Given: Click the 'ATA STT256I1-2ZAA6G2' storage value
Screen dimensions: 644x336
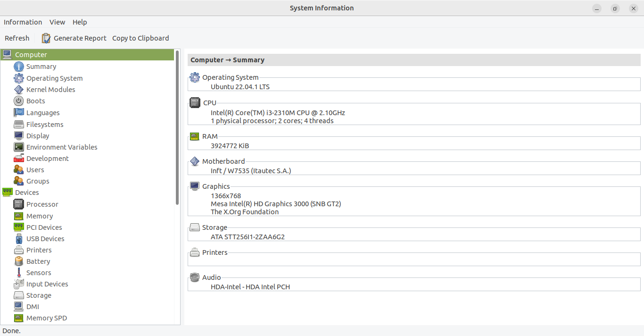Looking at the screenshot, I should [248, 237].
